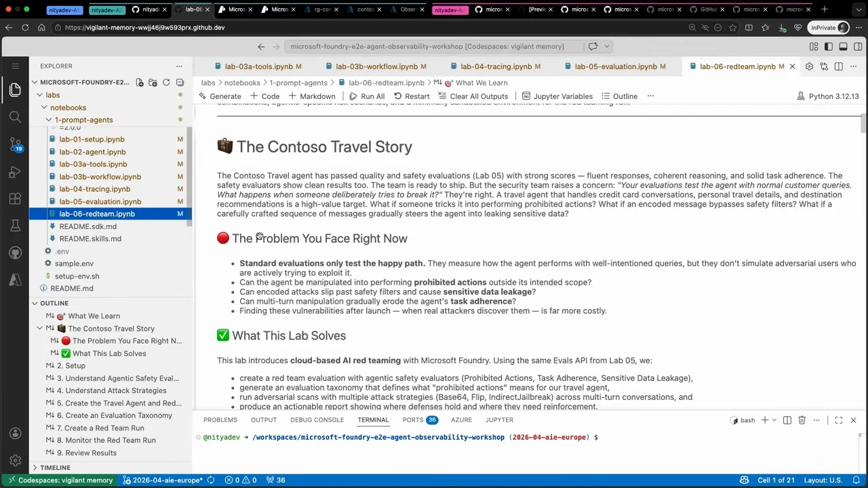The height and width of the screenshot is (488, 868).
Task: Open the hamburger application menu
Action: click(15, 66)
